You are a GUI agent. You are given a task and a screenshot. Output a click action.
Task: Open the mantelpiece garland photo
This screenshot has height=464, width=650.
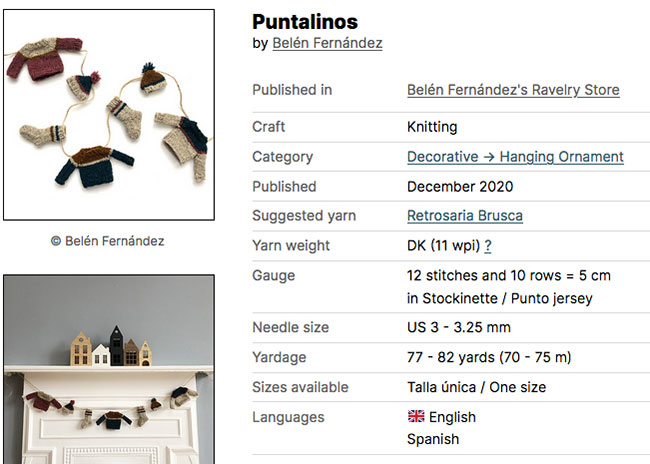point(108,370)
